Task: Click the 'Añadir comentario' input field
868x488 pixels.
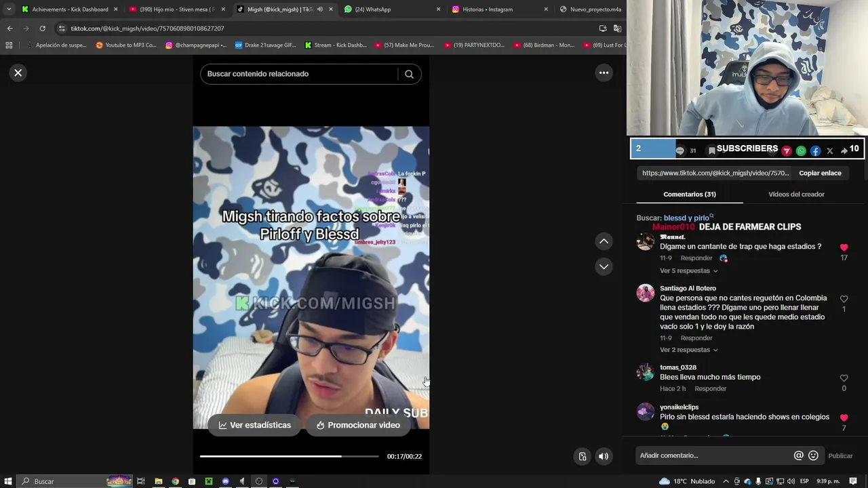Action: (x=714, y=455)
